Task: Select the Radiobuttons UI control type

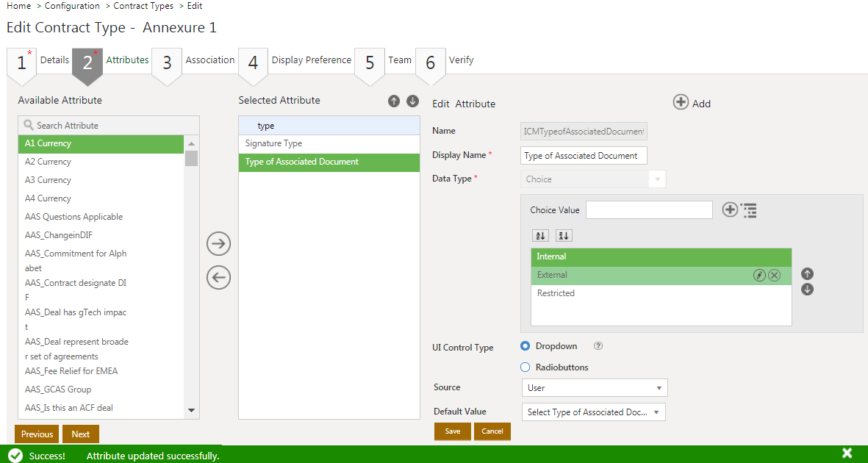Action: [x=526, y=367]
